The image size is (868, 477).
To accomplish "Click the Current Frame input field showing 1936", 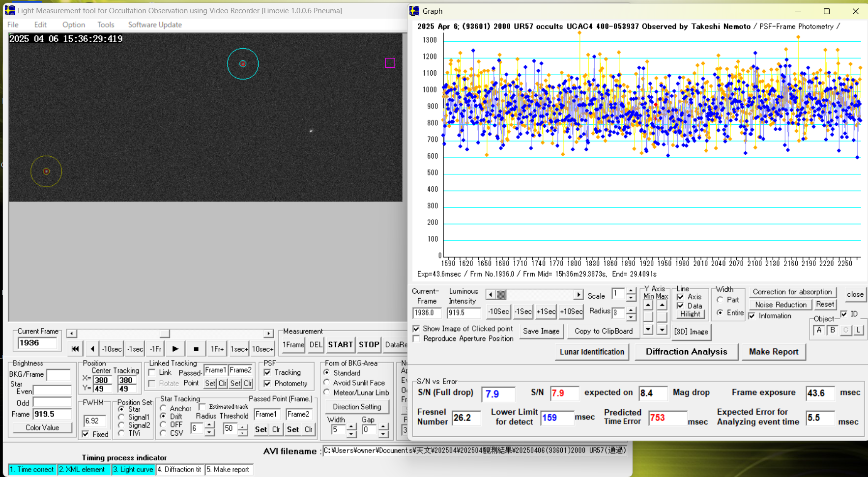I will 37,343.
